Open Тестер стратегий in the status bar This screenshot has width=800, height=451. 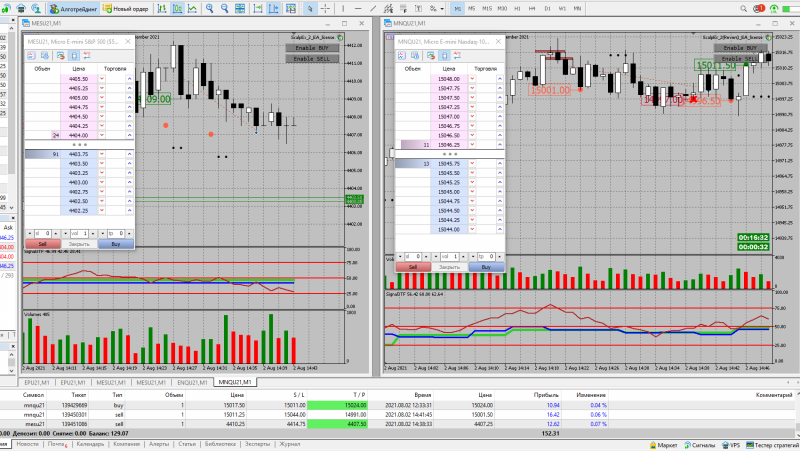772,445
